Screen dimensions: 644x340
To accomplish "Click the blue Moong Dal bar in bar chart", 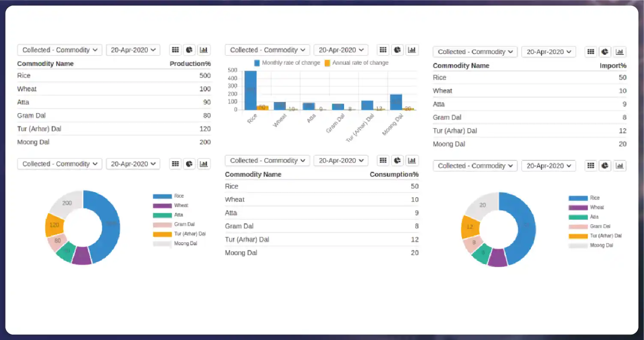I will coord(396,102).
